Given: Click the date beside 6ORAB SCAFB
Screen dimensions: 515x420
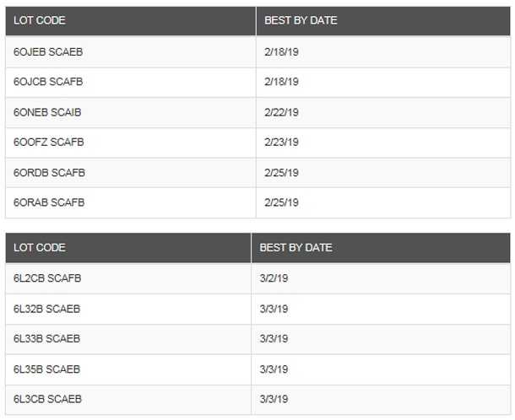Looking at the screenshot, I should pyautogui.click(x=282, y=202).
